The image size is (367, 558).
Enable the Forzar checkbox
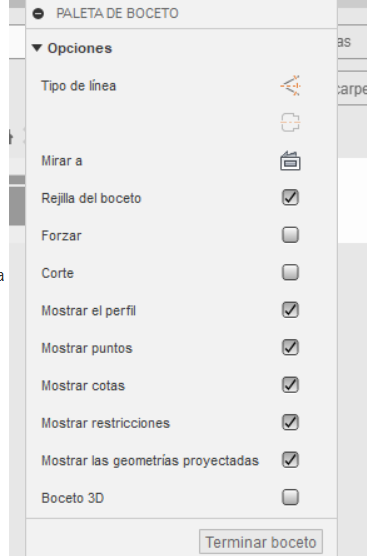(290, 235)
